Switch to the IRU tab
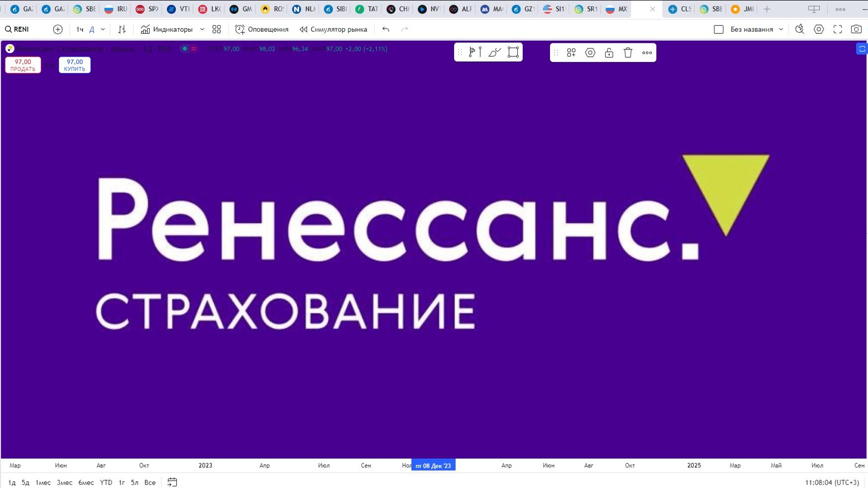This screenshot has height=488, width=868. tap(116, 9)
